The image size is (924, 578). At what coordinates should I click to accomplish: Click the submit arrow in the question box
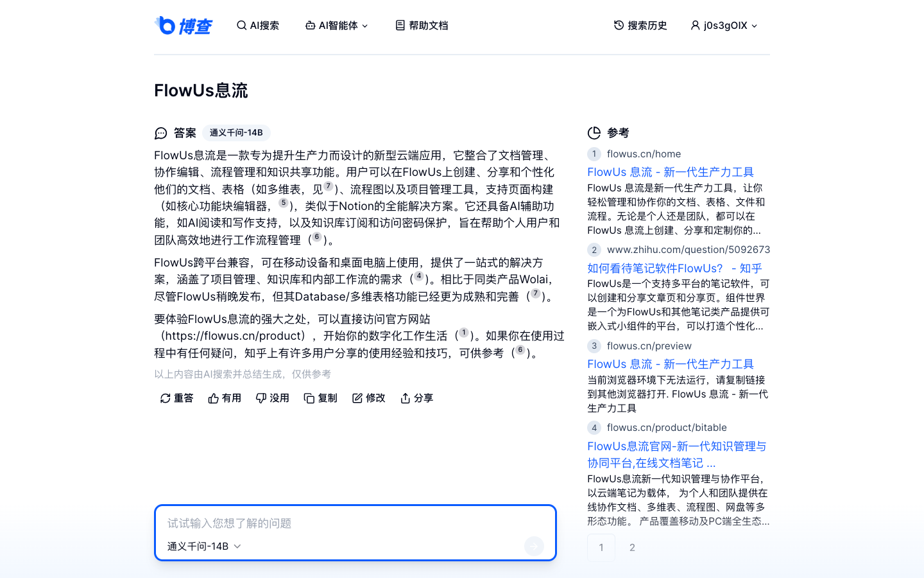tap(534, 546)
